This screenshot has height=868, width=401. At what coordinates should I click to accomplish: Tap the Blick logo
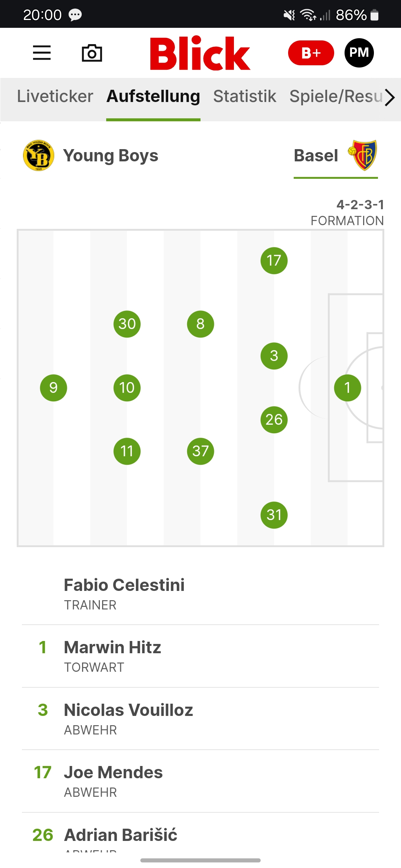point(200,53)
